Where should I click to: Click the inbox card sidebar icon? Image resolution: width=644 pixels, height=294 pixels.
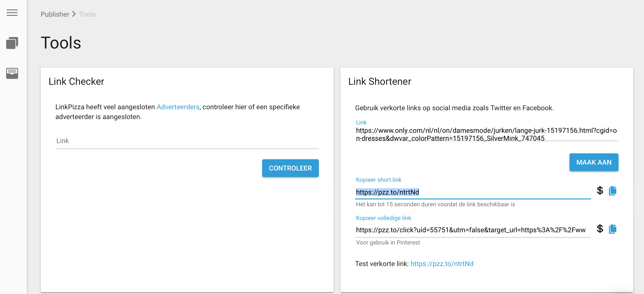click(12, 73)
